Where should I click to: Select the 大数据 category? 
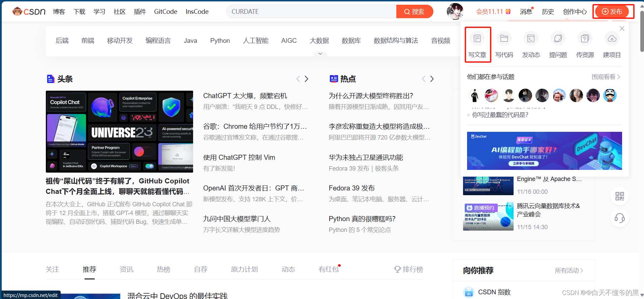tap(319, 40)
